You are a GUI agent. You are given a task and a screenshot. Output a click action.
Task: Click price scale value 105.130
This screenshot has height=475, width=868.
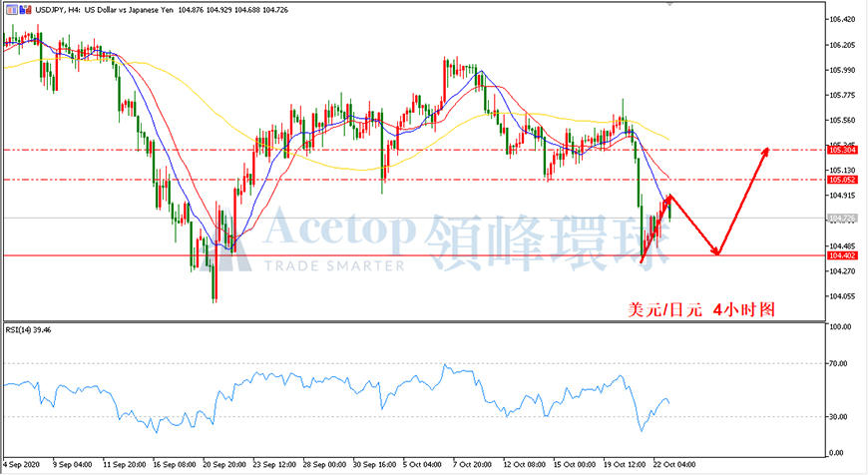pos(842,170)
